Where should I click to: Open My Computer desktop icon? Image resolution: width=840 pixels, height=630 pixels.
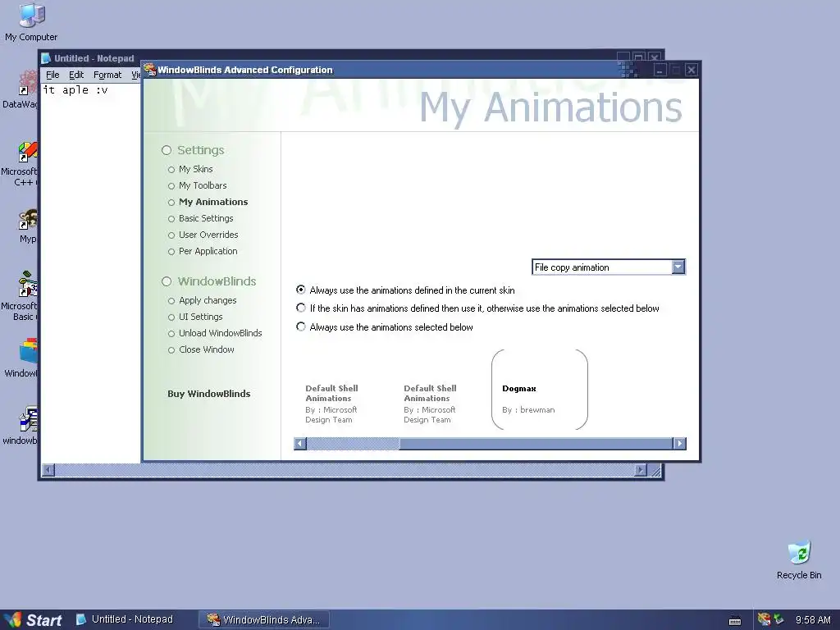[x=31, y=22]
